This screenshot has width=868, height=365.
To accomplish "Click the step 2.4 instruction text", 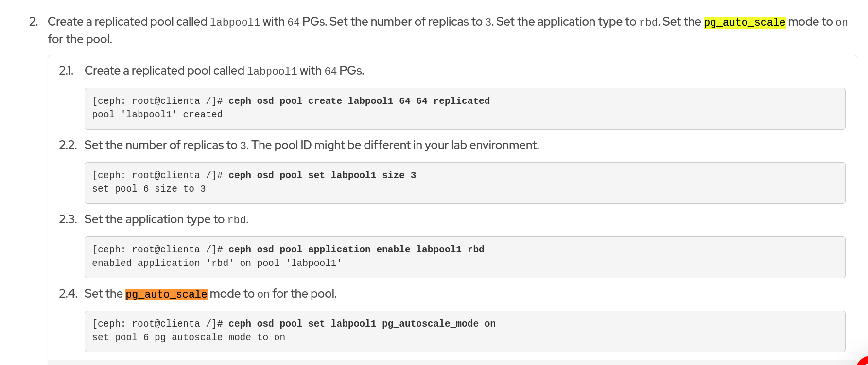I will point(272,294).
